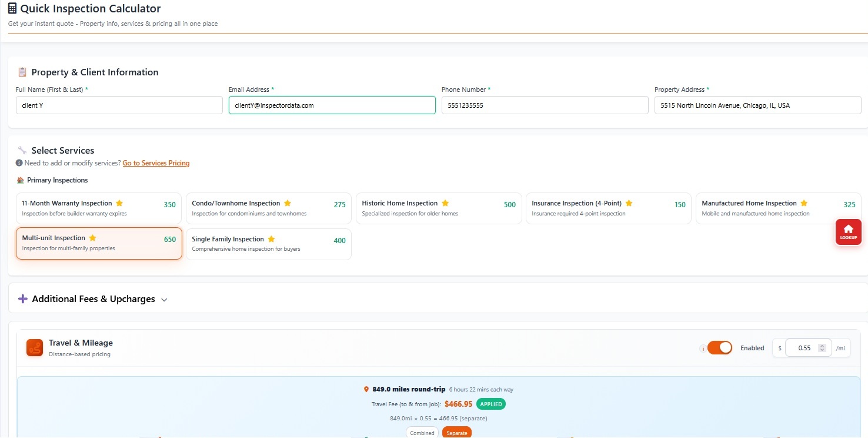Open the Go to Services Pricing link
Viewport: 868px width, 438px height.
point(156,163)
